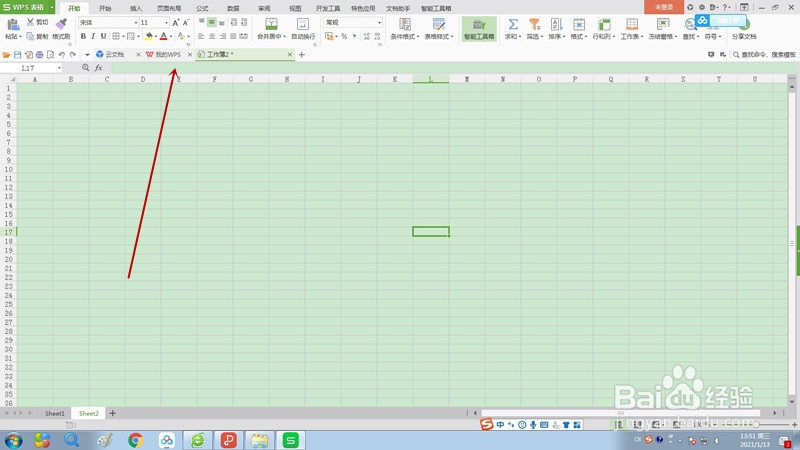Toggle Underline formatting
This screenshot has height=450, width=800.
(103, 36)
